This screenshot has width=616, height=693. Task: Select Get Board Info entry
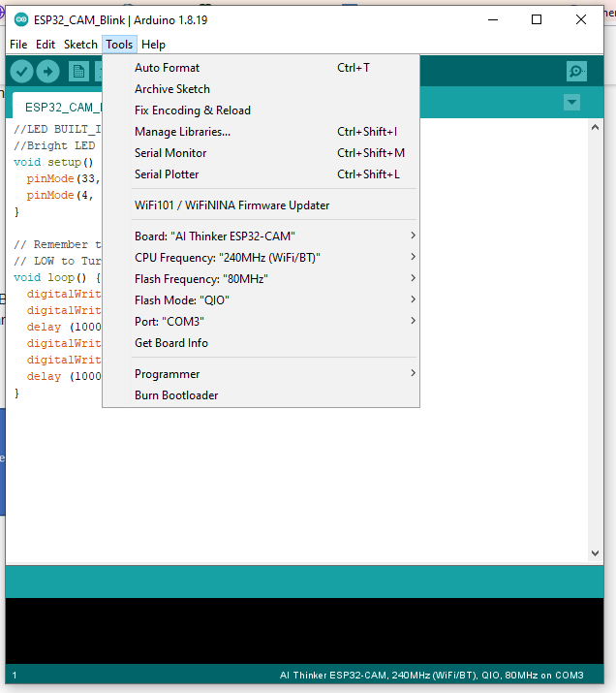click(x=261, y=343)
